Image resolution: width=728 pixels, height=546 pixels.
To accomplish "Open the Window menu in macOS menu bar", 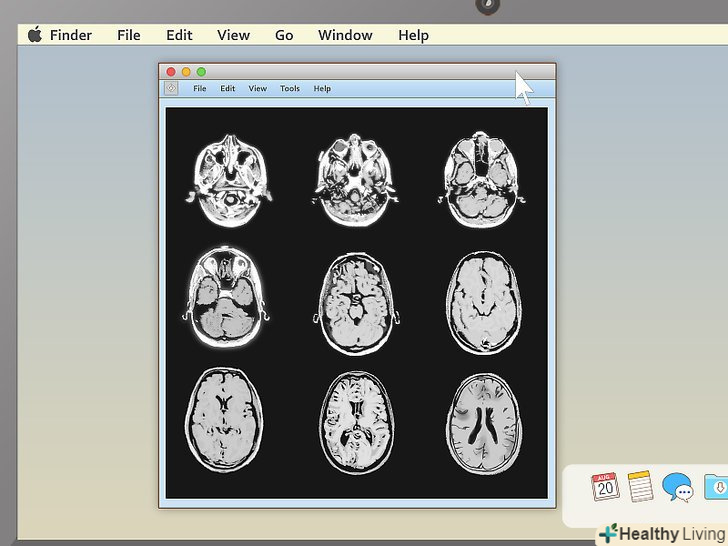I will 345,35.
